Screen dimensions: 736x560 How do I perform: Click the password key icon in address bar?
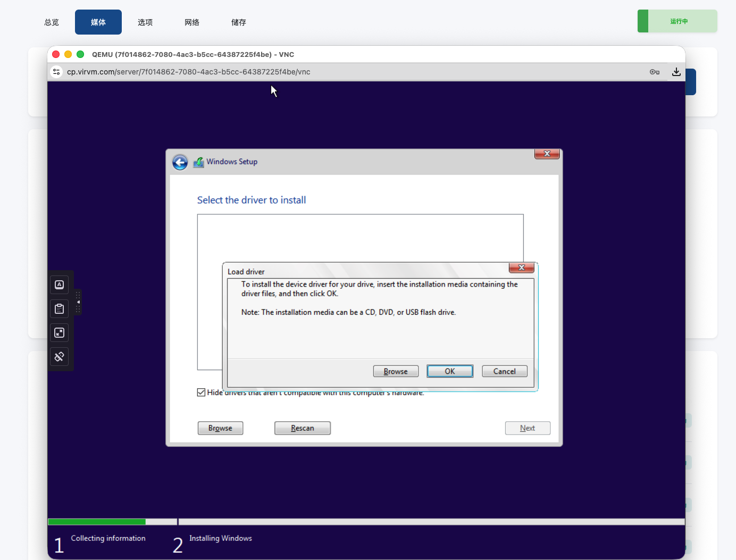pyautogui.click(x=655, y=72)
